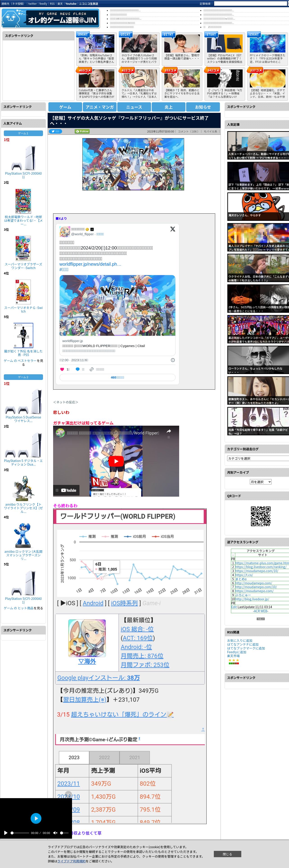Viewport: 289px width, 868px height.
Task: Click the Youtube link in top bar
Action: click(x=71, y=4)
